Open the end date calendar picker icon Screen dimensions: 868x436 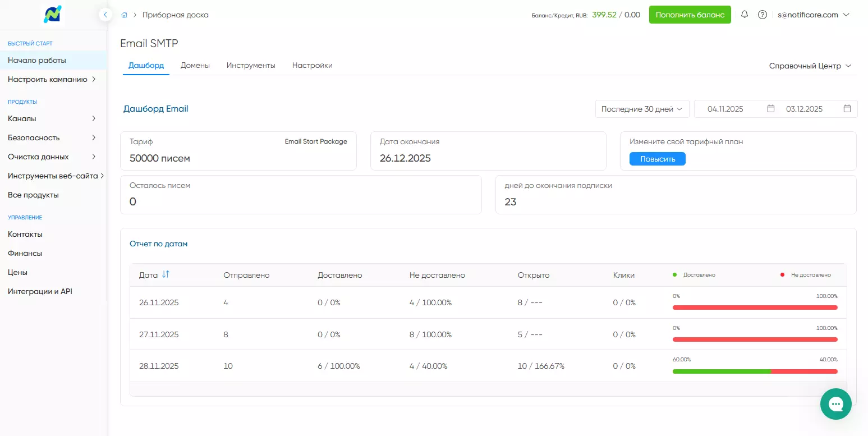point(847,109)
